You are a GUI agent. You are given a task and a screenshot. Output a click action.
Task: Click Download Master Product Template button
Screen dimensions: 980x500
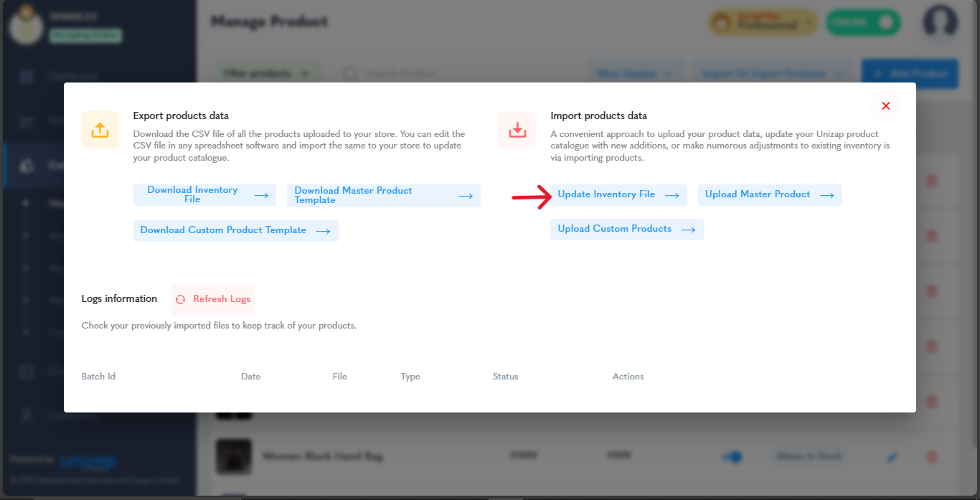click(384, 196)
